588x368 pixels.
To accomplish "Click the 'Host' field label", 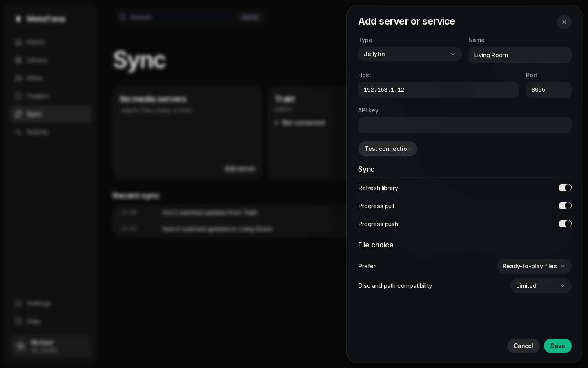I will (x=365, y=75).
